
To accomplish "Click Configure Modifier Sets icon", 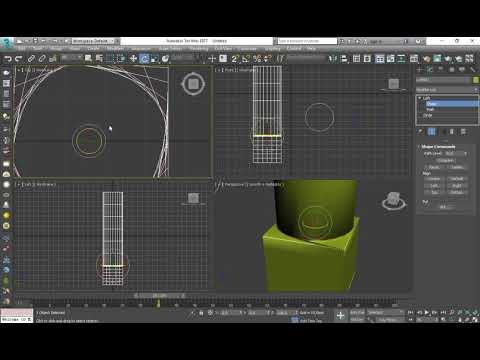I will [463, 132].
